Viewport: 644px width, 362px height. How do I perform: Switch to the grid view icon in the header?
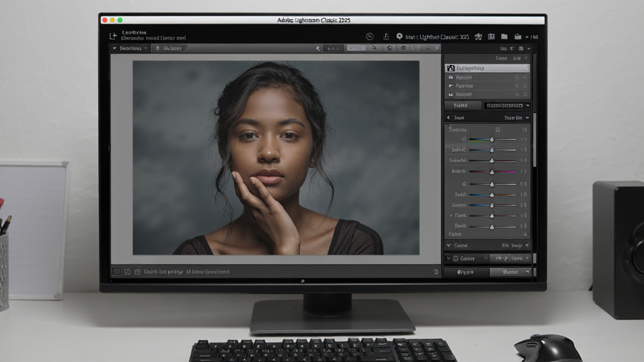coord(491,36)
